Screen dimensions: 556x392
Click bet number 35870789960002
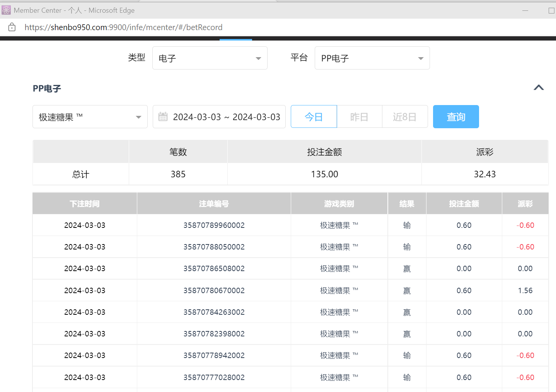(214, 225)
